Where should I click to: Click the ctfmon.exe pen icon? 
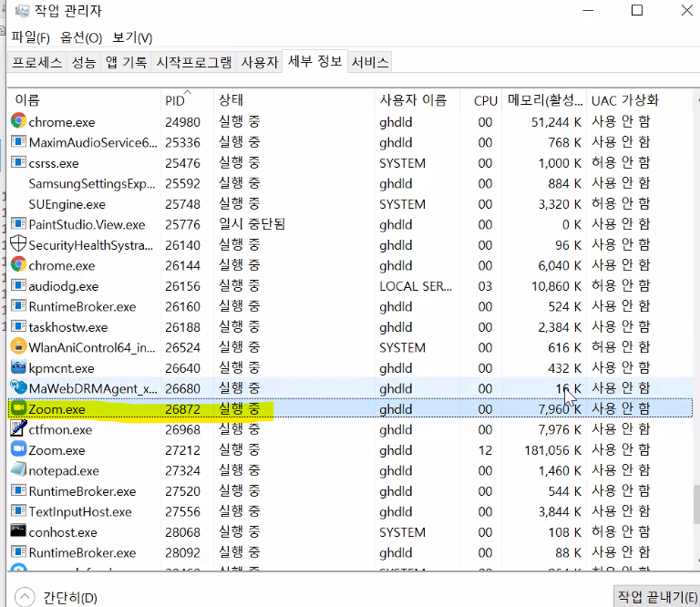click(18, 428)
